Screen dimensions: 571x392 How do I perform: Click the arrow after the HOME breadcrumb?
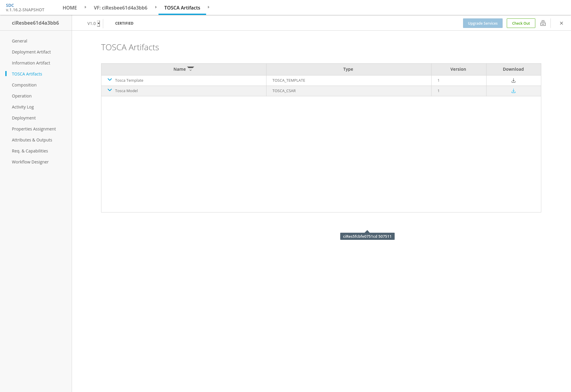point(85,7)
